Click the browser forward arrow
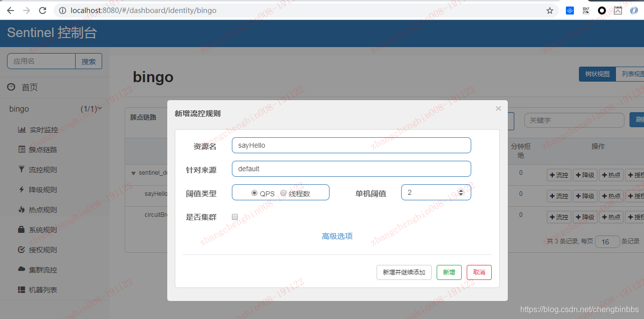The height and width of the screenshot is (319, 644). click(x=27, y=11)
